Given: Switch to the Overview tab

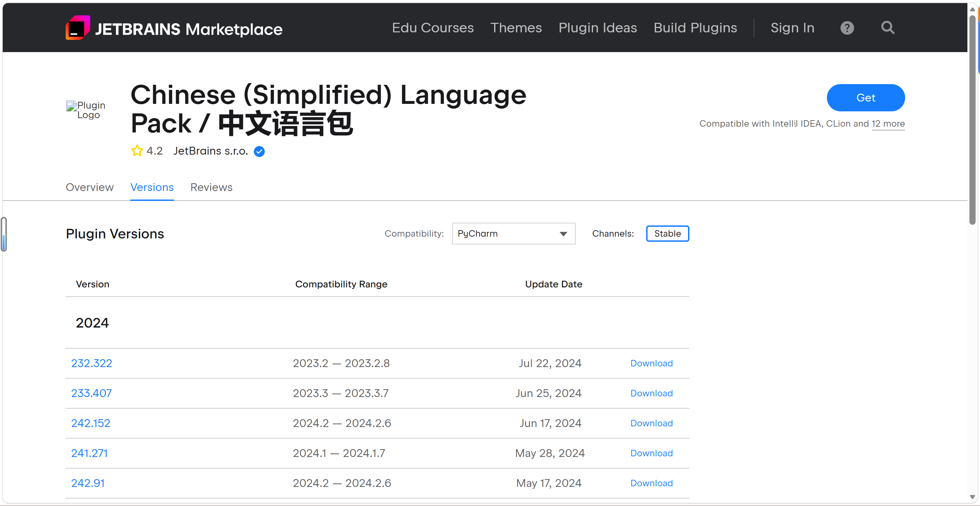Looking at the screenshot, I should (x=90, y=187).
